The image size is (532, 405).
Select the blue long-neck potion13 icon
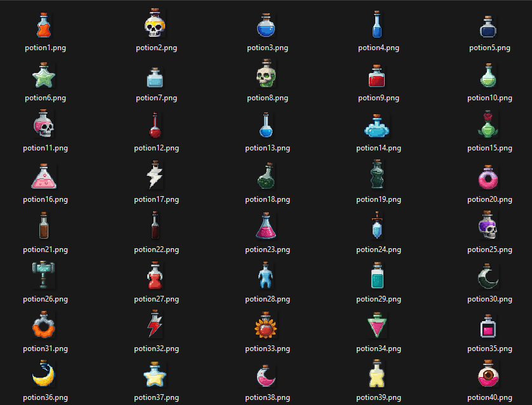coord(266,125)
